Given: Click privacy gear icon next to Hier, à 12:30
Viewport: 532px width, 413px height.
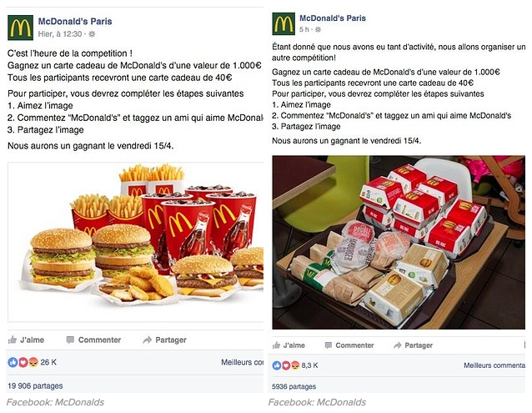Looking at the screenshot, I should (92, 34).
